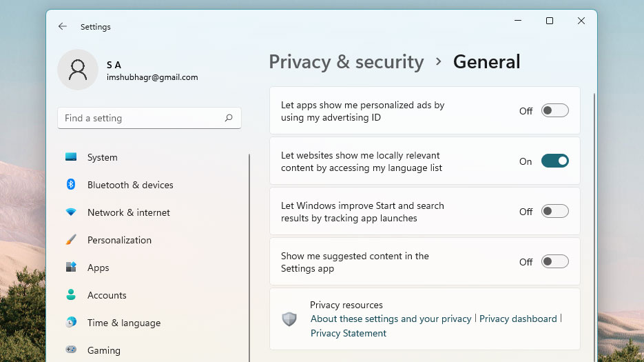Click the Personalization paintbrush icon

tap(71, 239)
